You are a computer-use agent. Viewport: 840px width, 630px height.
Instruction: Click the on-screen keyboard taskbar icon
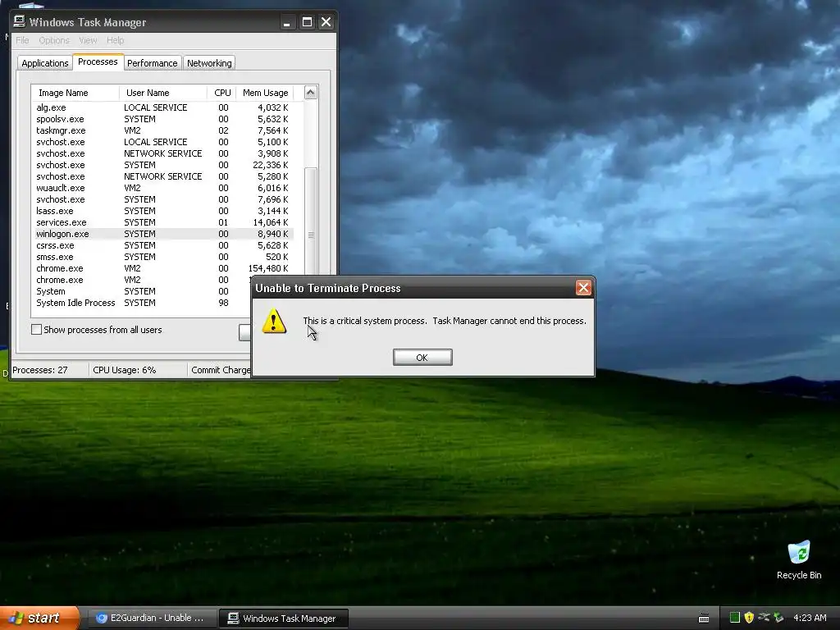pos(704,619)
